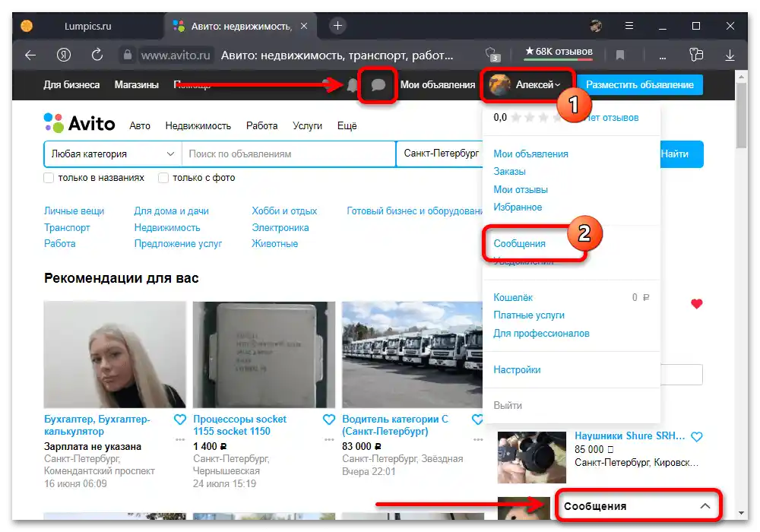Click the padlock site security icon

tap(128, 55)
